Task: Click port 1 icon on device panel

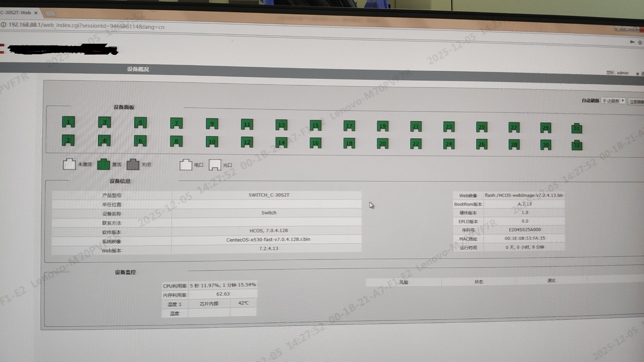Action: pos(68,122)
